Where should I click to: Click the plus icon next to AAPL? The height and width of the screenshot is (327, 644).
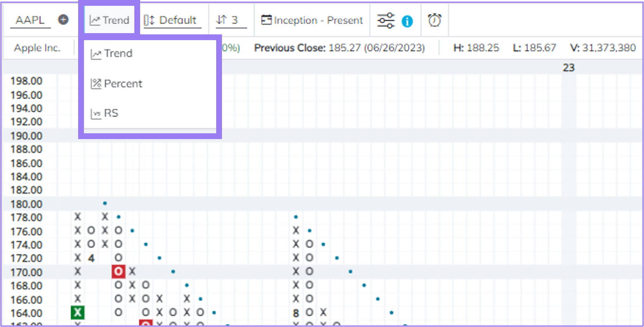click(63, 19)
